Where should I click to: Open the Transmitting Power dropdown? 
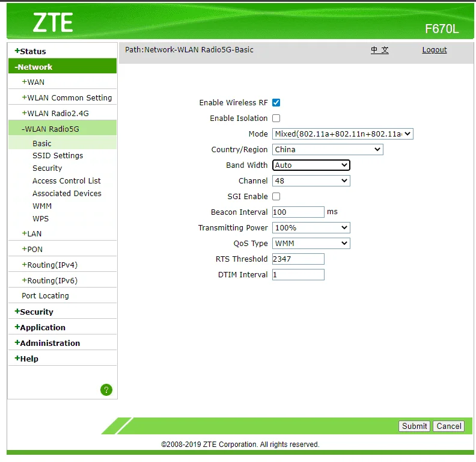point(311,227)
